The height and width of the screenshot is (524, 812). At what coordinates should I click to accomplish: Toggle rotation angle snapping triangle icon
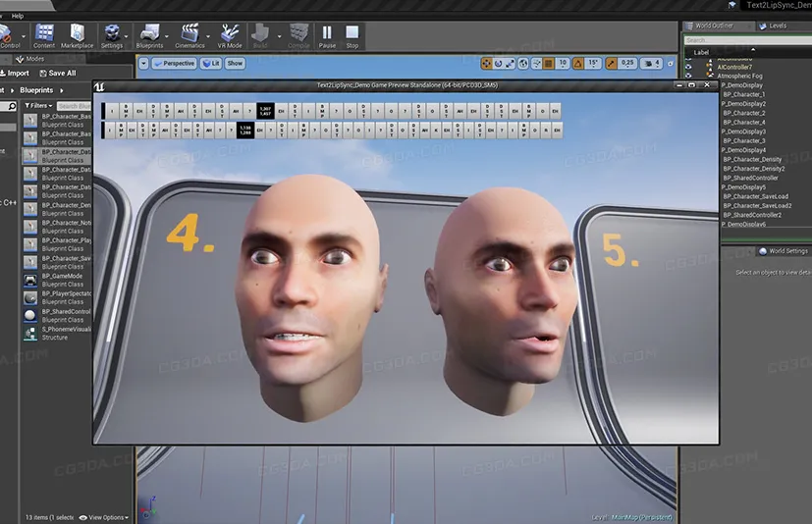click(578, 64)
